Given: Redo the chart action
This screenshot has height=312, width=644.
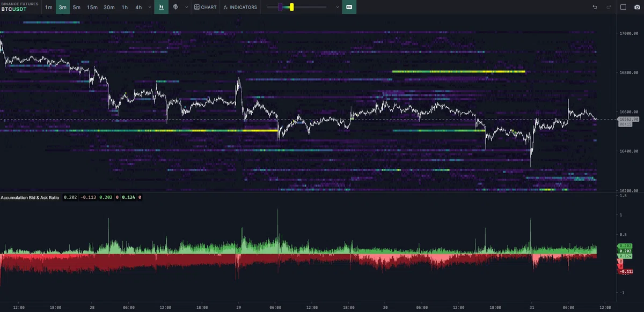Looking at the screenshot, I should (x=609, y=7).
